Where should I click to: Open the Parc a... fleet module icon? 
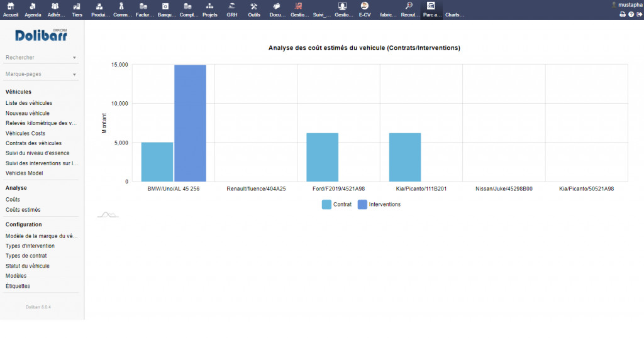click(431, 6)
